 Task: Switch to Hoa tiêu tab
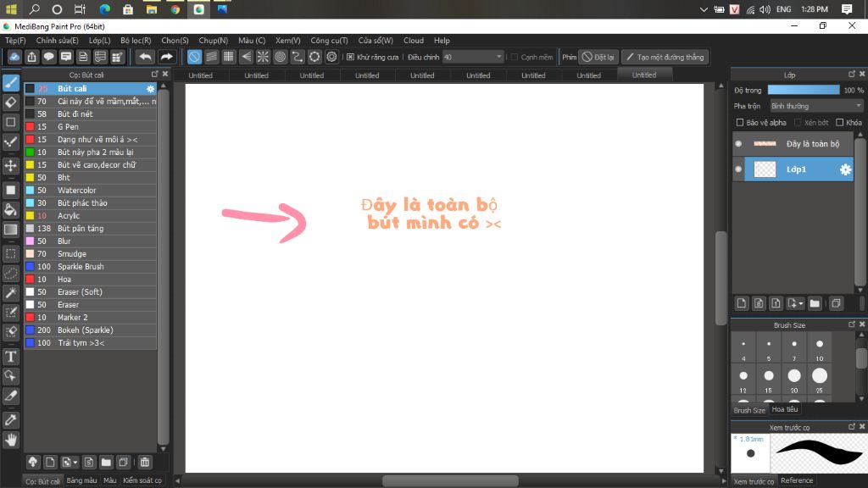point(784,409)
